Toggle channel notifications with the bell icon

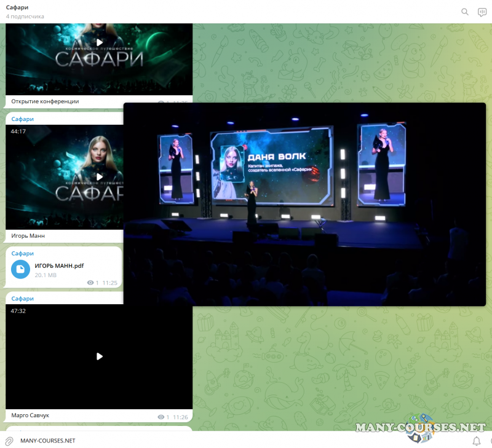(476, 441)
